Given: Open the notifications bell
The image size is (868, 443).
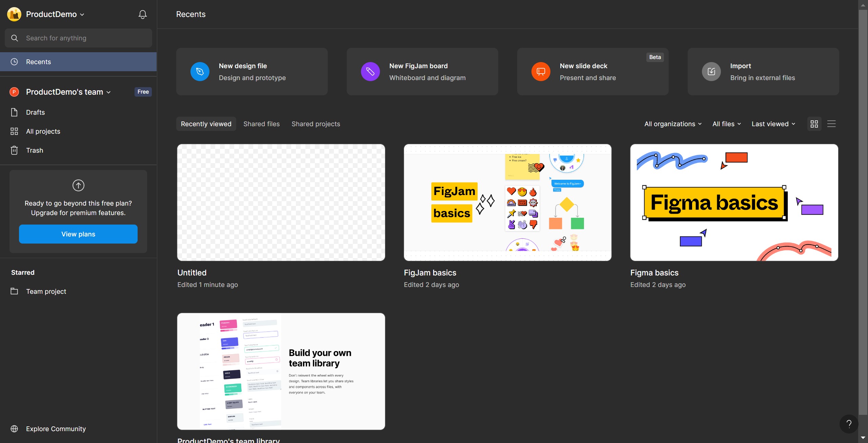Looking at the screenshot, I should 143,14.
